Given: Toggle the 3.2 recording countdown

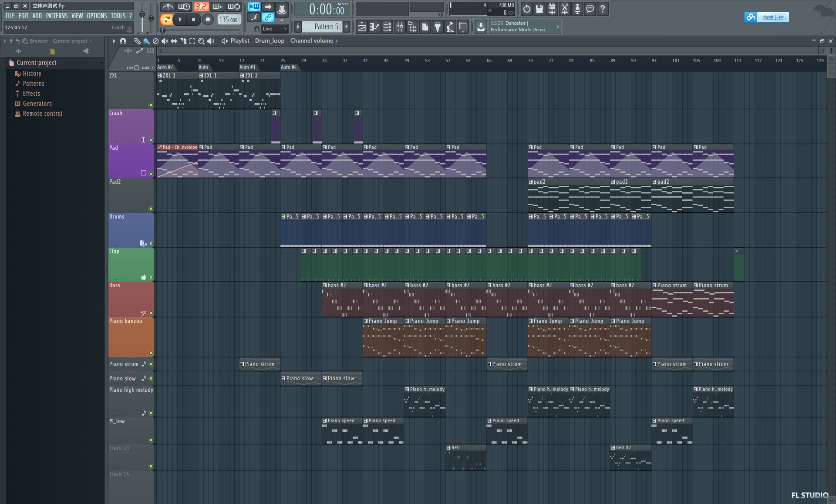Looking at the screenshot, I should click(201, 7).
